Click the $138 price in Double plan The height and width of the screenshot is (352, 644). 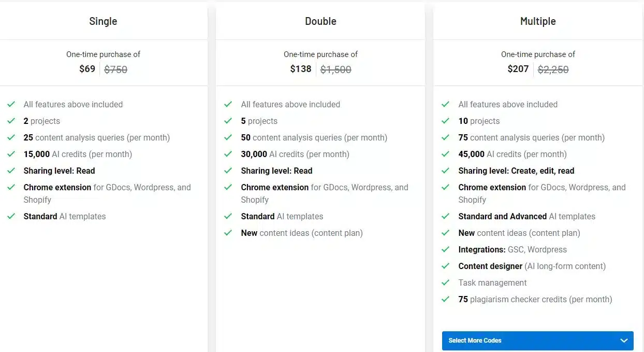point(301,69)
